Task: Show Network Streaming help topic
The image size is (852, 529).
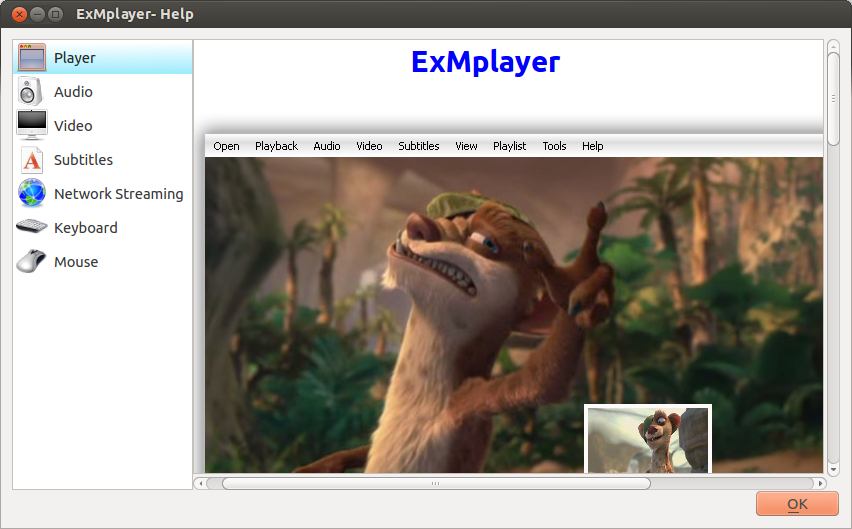Action: point(103,194)
